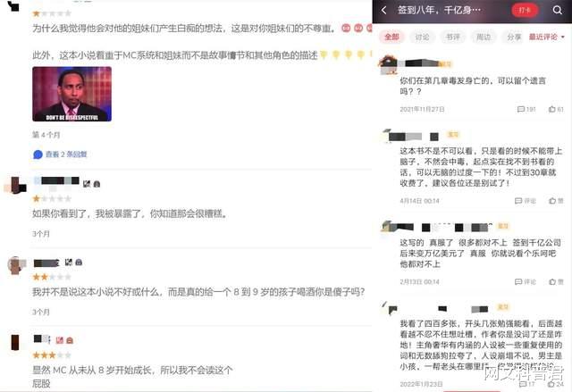Like the 2022年1月23日 comment
The height and width of the screenshot is (392, 572).
(x=556, y=384)
